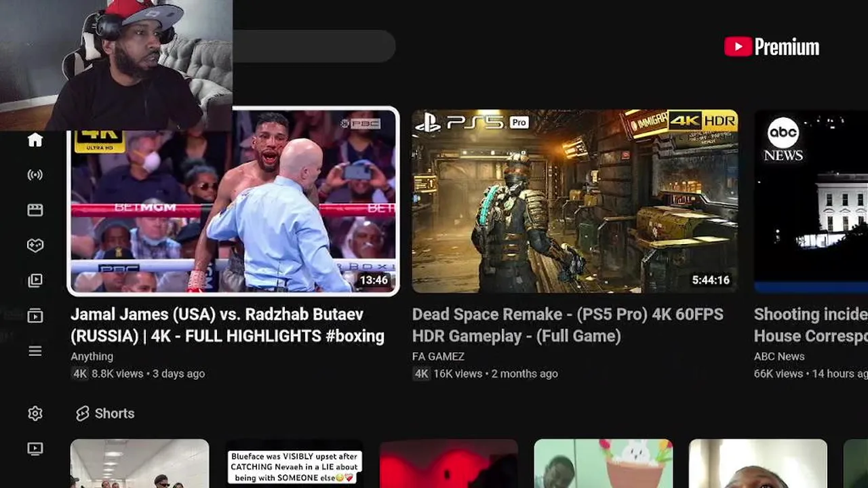Open 'Jamal James (USA) vs. Radzhab Butaev' title
This screenshot has width=868, height=488.
(x=227, y=325)
